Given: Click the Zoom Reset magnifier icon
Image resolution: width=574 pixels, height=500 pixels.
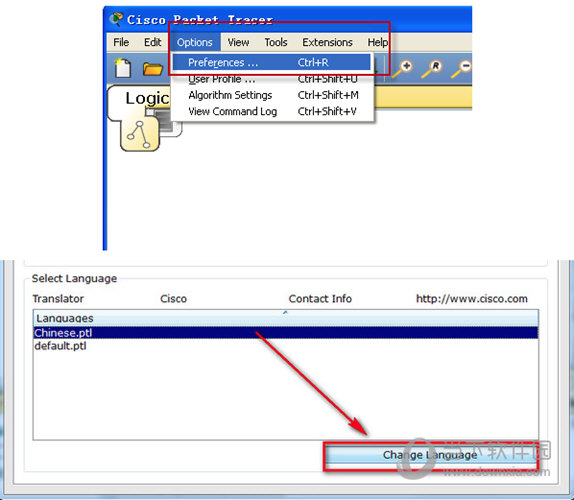Looking at the screenshot, I should [432, 69].
